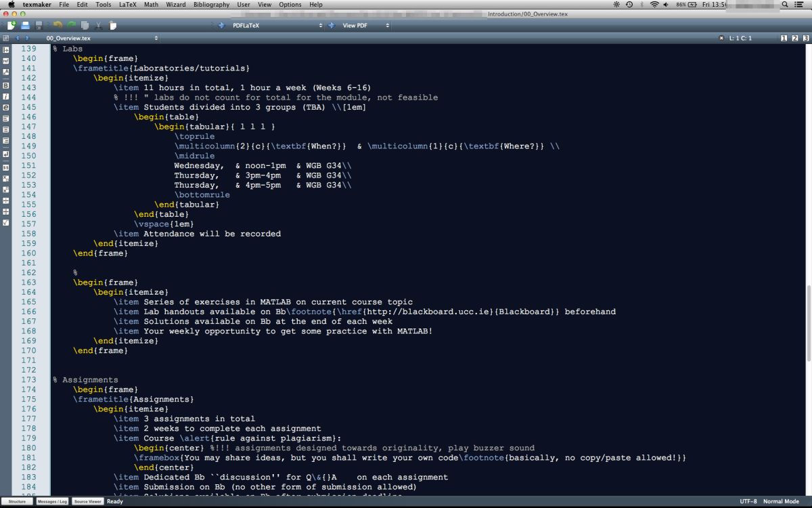Center text using sidebar icon
Screen dimensions: 812x508
tap(5, 129)
